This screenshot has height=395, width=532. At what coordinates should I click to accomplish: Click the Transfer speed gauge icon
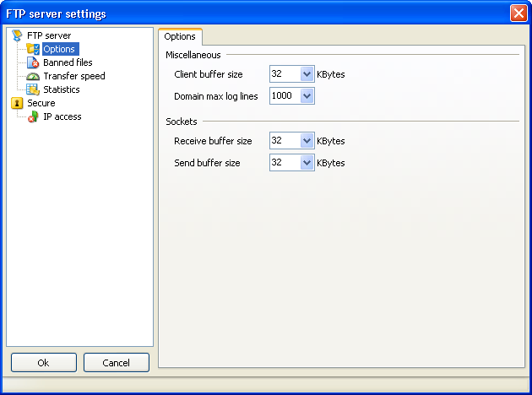(x=33, y=76)
